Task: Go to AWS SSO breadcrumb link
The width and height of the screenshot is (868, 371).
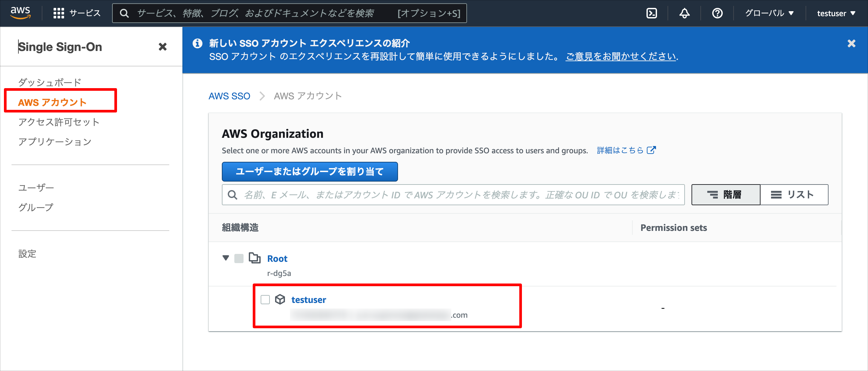Action: (x=229, y=96)
